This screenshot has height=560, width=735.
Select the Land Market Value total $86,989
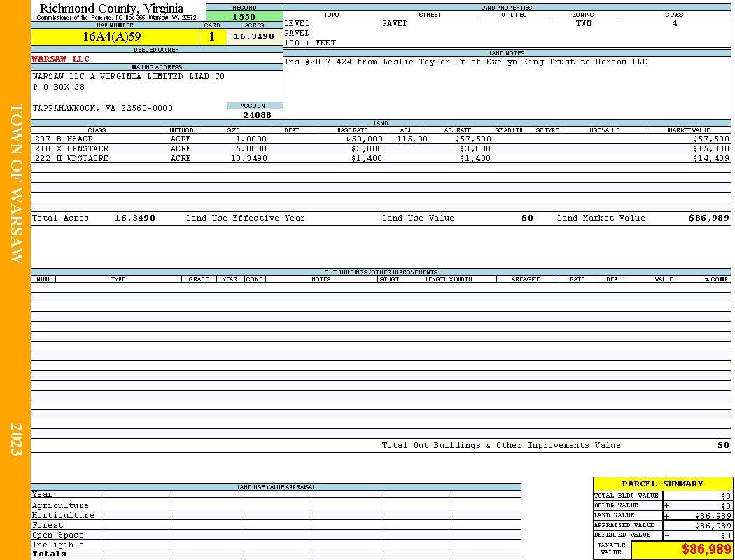pyautogui.click(x=709, y=218)
